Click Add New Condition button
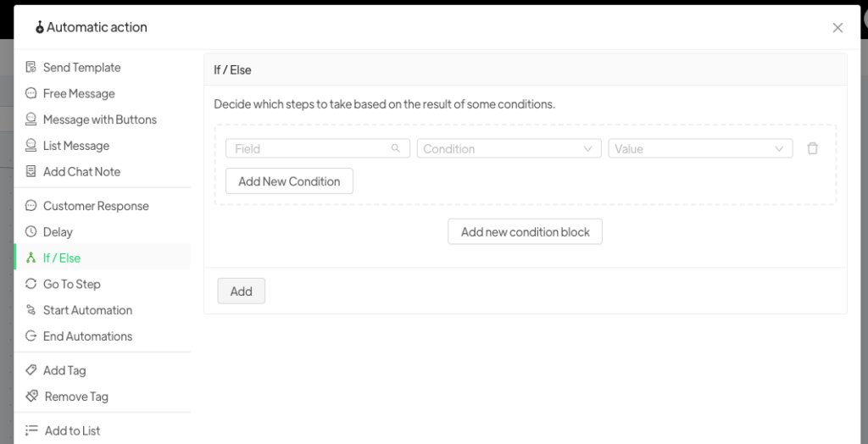The height and width of the screenshot is (444, 868). click(x=289, y=181)
